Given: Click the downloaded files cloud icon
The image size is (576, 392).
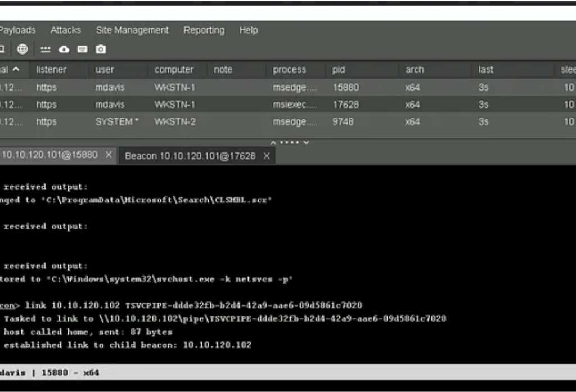Looking at the screenshot, I should click(x=64, y=49).
